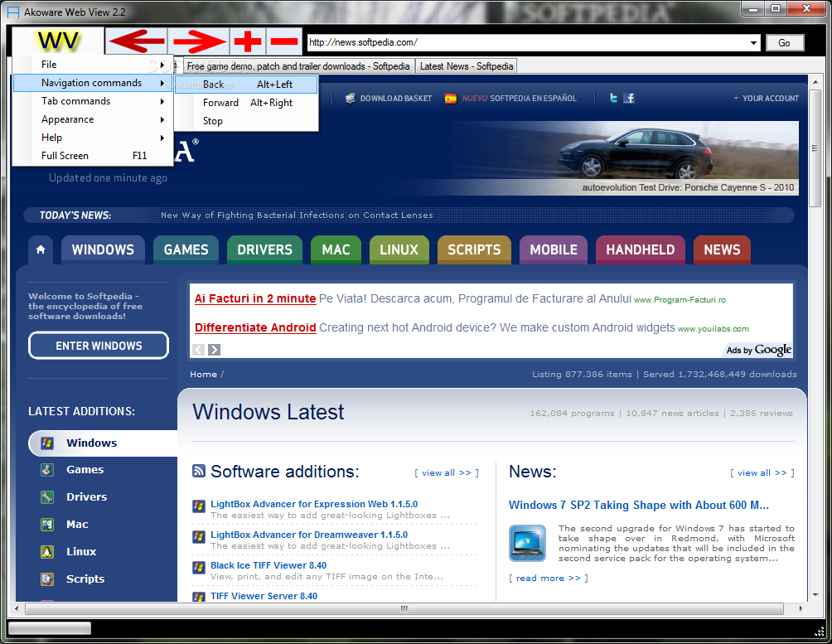The height and width of the screenshot is (644, 832).
Task: Click icon next to Black Ice TIFF Viewer
Action: coord(199,568)
